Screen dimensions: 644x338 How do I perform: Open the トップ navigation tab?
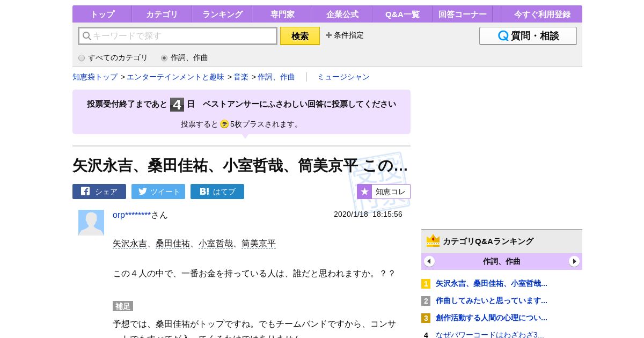[x=102, y=14]
